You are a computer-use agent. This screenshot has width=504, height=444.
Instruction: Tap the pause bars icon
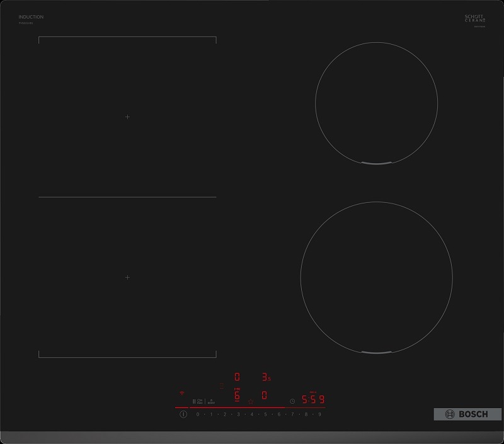click(194, 401)
